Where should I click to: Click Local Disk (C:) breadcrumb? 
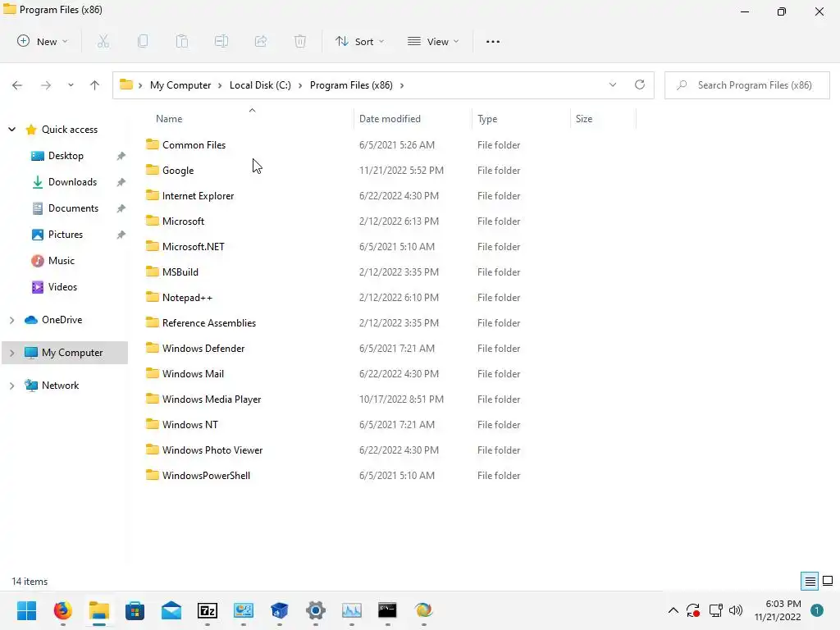(260, 85)
